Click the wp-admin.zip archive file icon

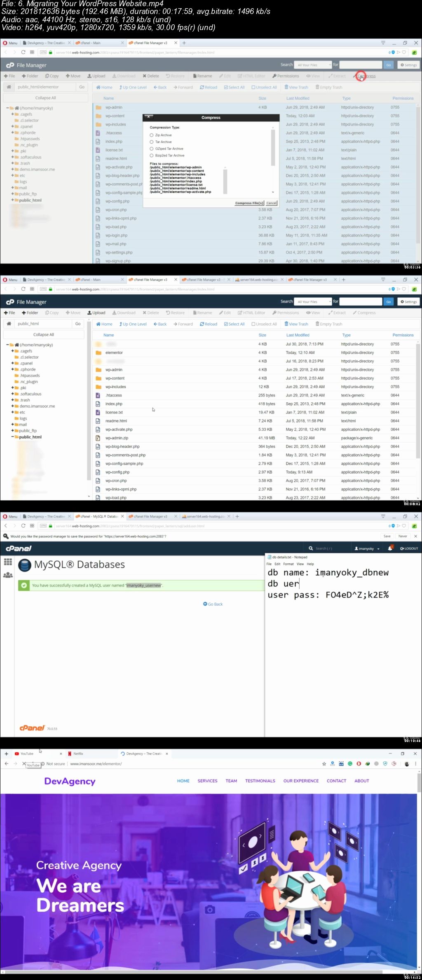(98, 438)
